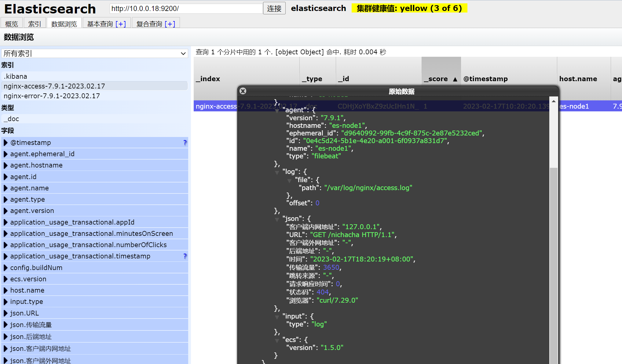This screenshot has height=364, width=622.
Task: Collapse the "json" object node arrow
Action: click(x=277, y=220)
